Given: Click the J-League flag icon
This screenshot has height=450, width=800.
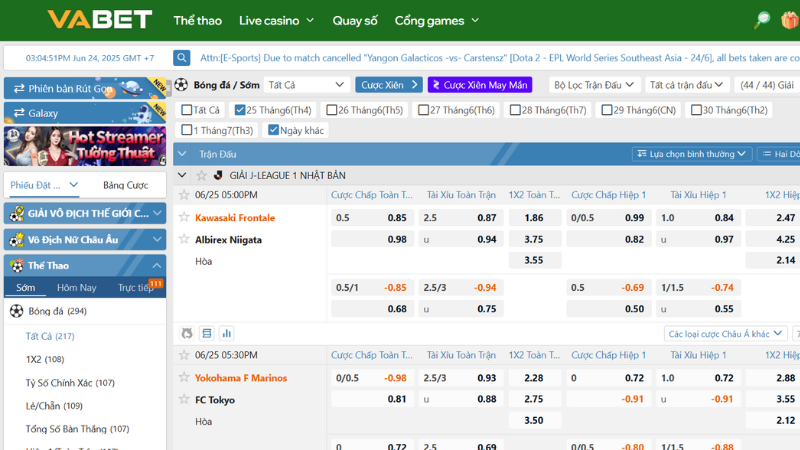Looking at the screenshot, I should [218, 176].
